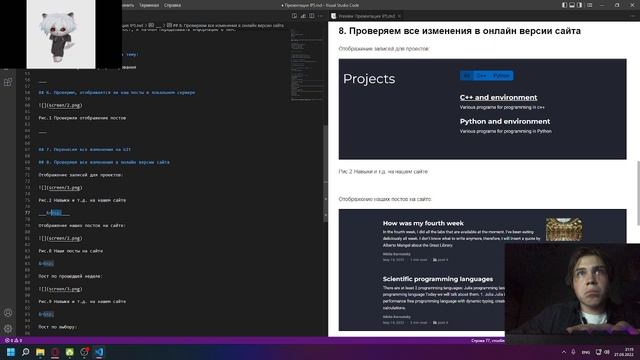
Task: Click the anime avatar overlay image
Action: (61, 34)
